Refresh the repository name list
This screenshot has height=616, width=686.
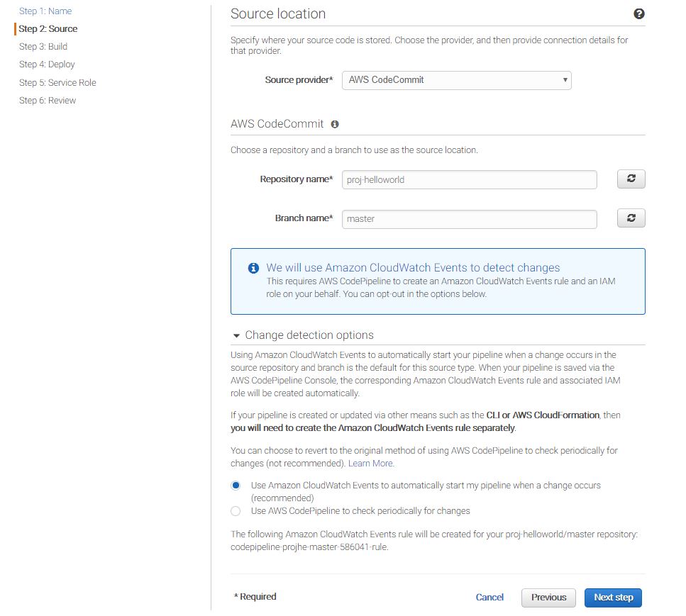coord(631,179)
